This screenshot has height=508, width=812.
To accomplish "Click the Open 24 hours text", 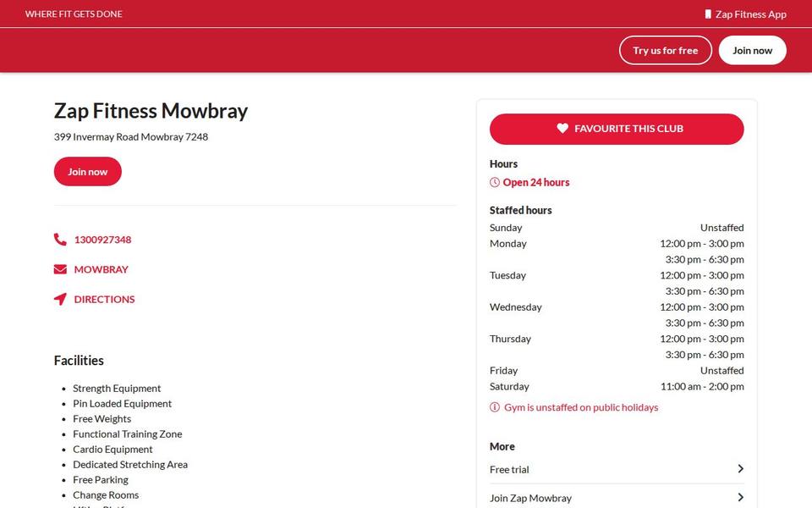I will pyautogui.click(x=536, y=183).
